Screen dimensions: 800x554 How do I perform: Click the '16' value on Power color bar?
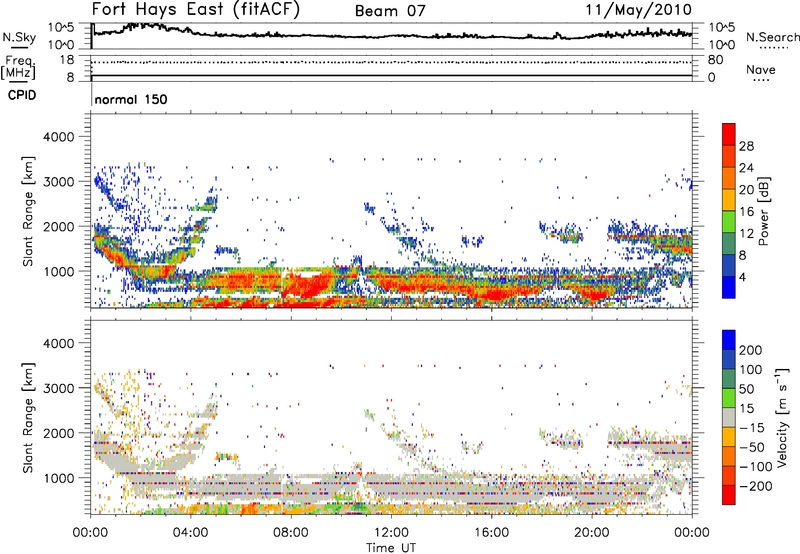coord(746,212)
